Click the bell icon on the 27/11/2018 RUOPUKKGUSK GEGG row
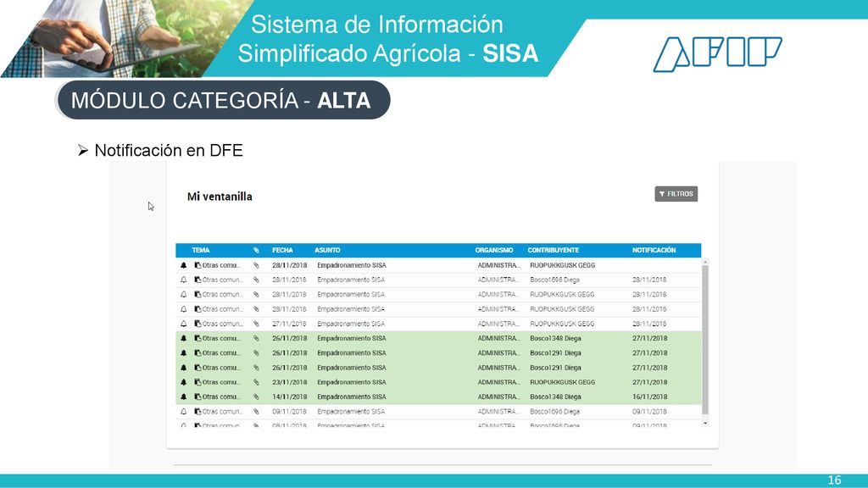This screenshot has width=868, height=488. pos(184,324)
